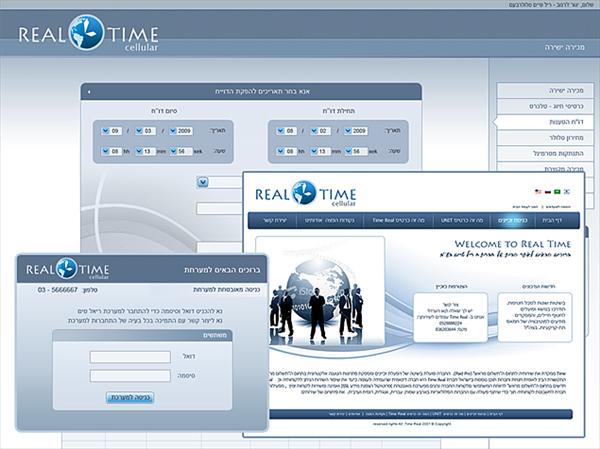Click the סיום דו"ח end report heading
The width and height of the screenshot is (600, 449).
pyautogui.click(x=164, y=111)
